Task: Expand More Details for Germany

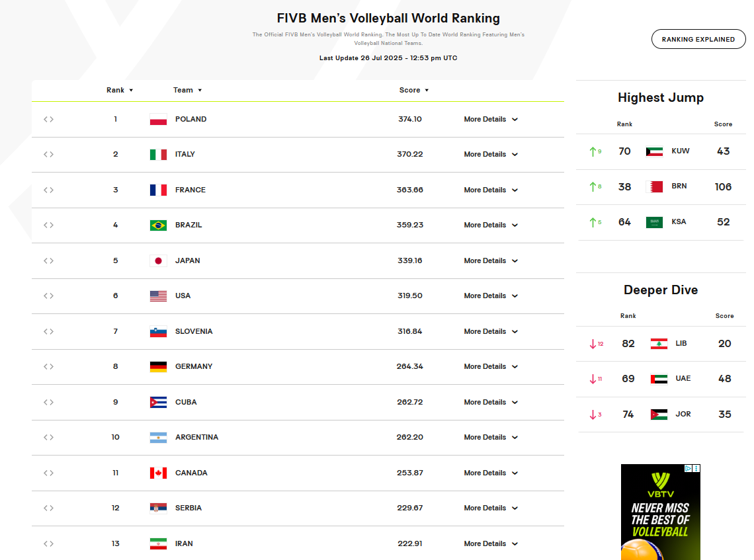Action: 491,367
